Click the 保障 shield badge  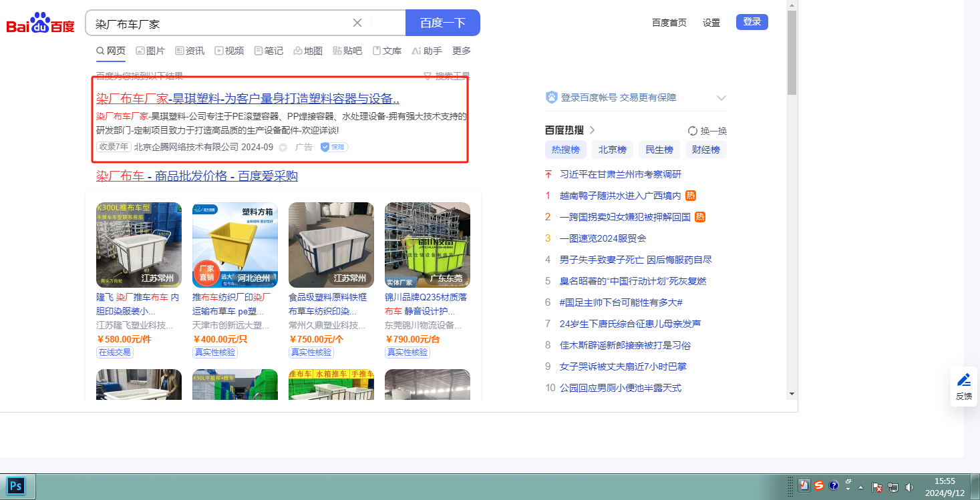click(x=334, y=147)
